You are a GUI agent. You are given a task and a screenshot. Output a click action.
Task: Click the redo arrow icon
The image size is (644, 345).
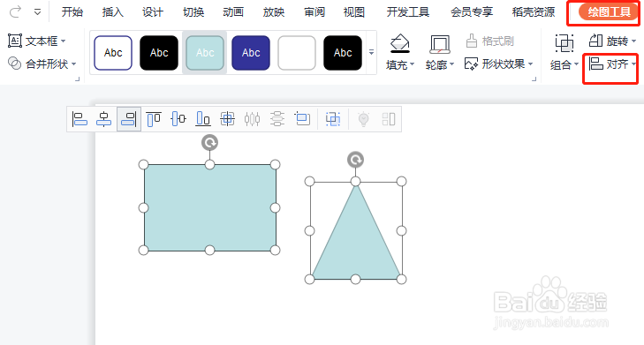click(x=15, y=11)
